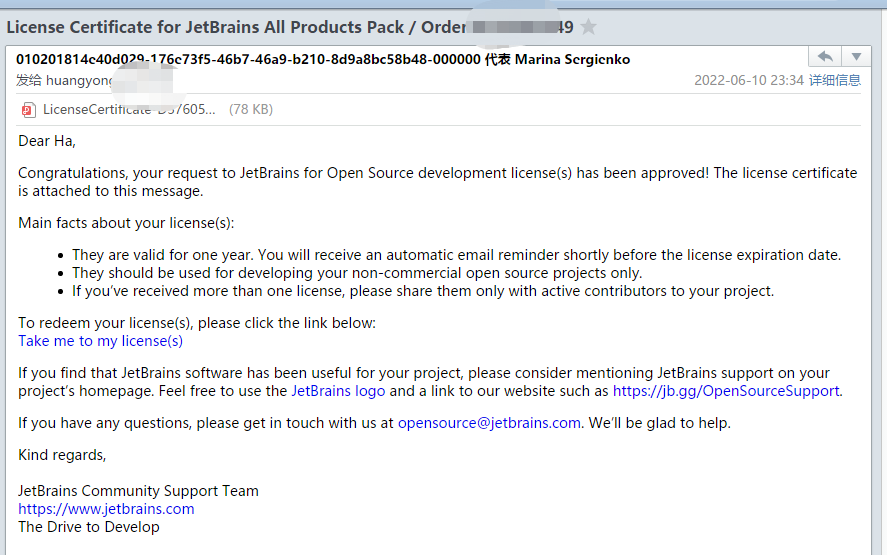Open the LicenseCertificate attachment file name

click(x=129, y=110)
